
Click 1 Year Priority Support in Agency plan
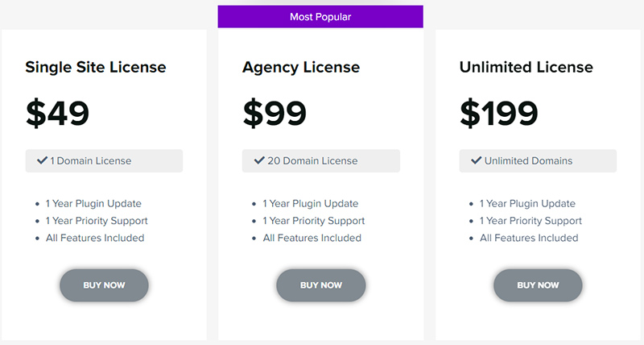[x=314, y=221]
